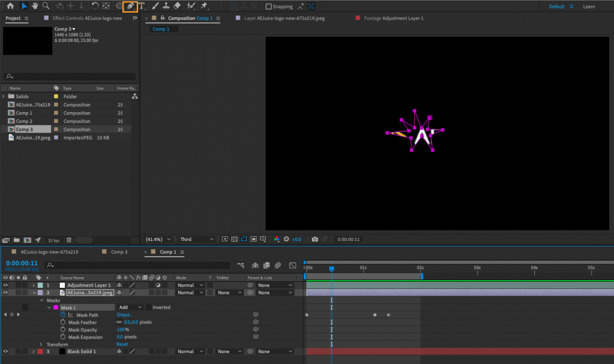Open the Mask 1 blending mode dropdown set to Add
This screenshot has height=364, width=614.
(x=130, y=307)
